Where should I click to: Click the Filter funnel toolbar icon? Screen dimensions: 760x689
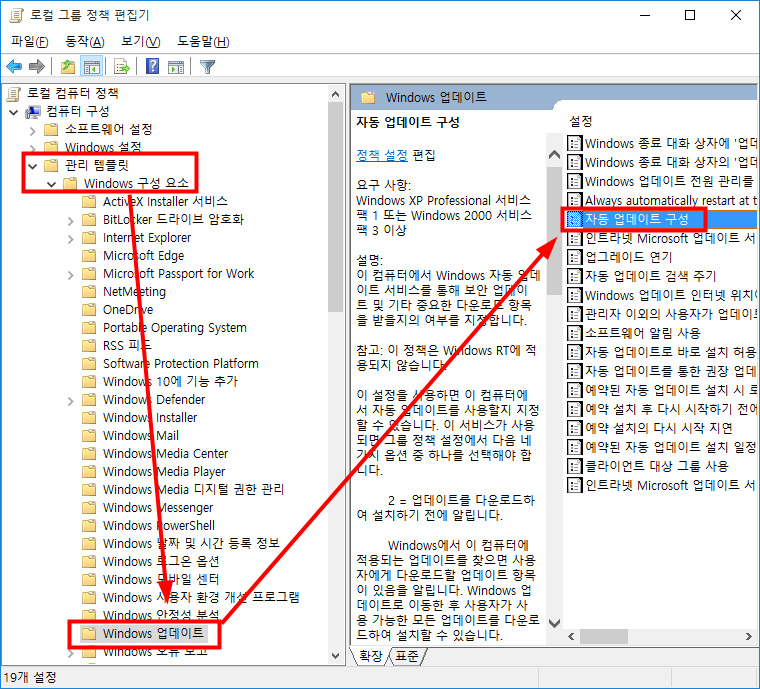(x=207, y=67)
